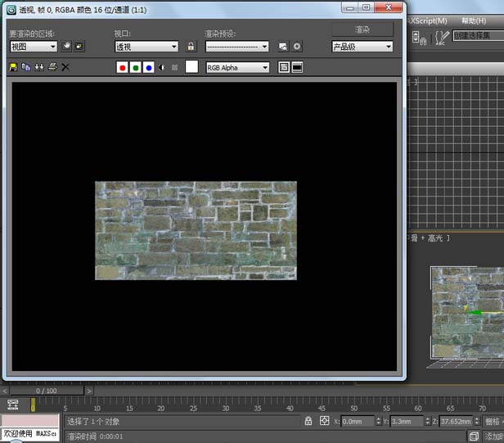The image size is (504, 443).
Task: Click the print image icon
Action: point(52,66)
